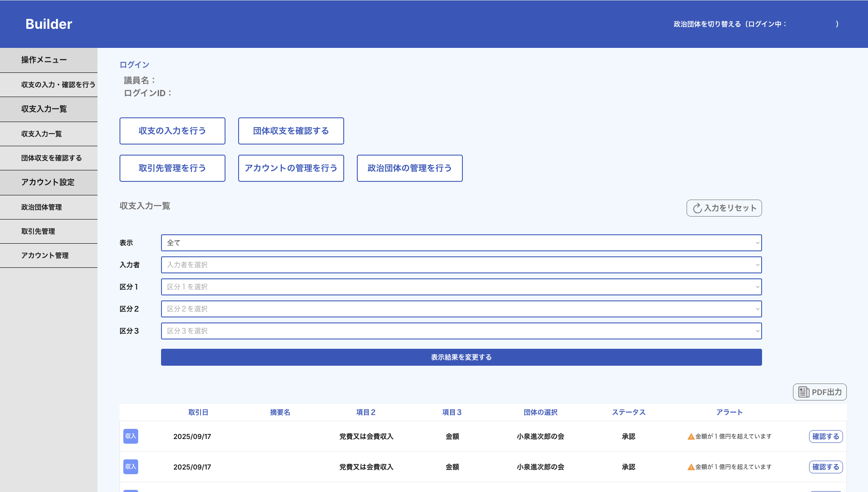This screenshot has height=492, width=868.
Task: Click 確認する on the first row
Action: point(825,436)
